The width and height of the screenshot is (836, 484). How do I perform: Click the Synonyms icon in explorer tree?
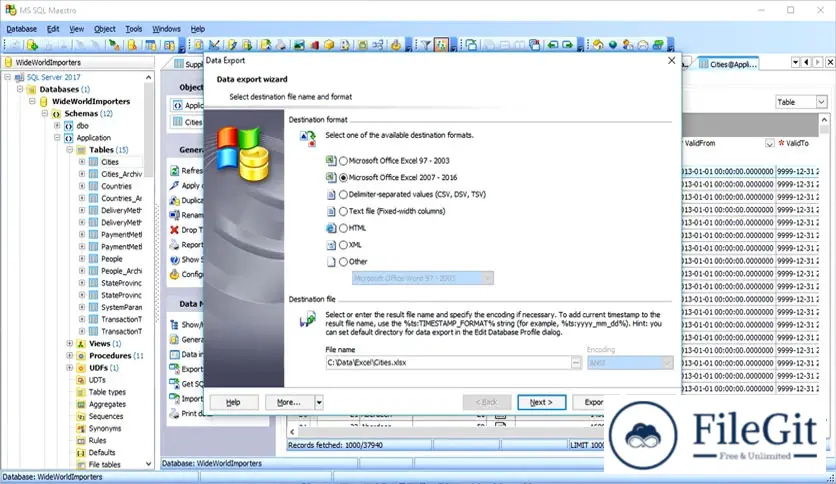click(81, 429)
